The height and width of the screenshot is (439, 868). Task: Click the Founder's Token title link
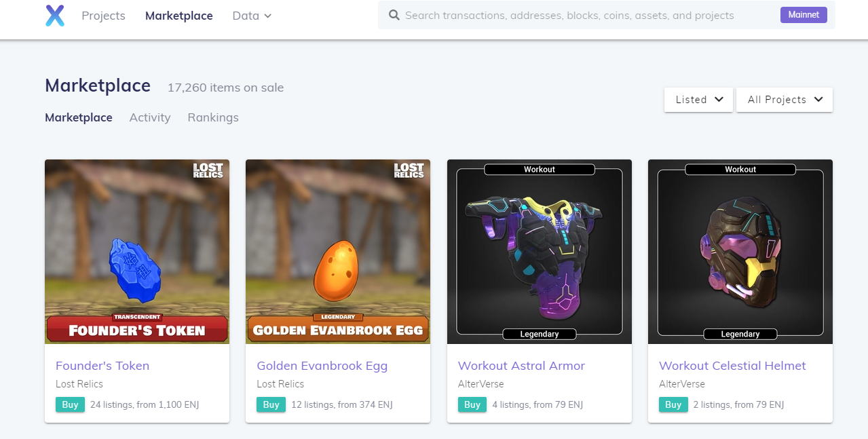[102, 366]
